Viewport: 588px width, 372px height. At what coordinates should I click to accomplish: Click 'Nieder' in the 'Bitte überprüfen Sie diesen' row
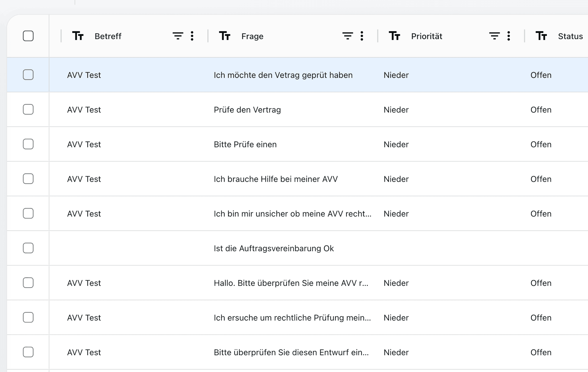click(x=396, y=352)
